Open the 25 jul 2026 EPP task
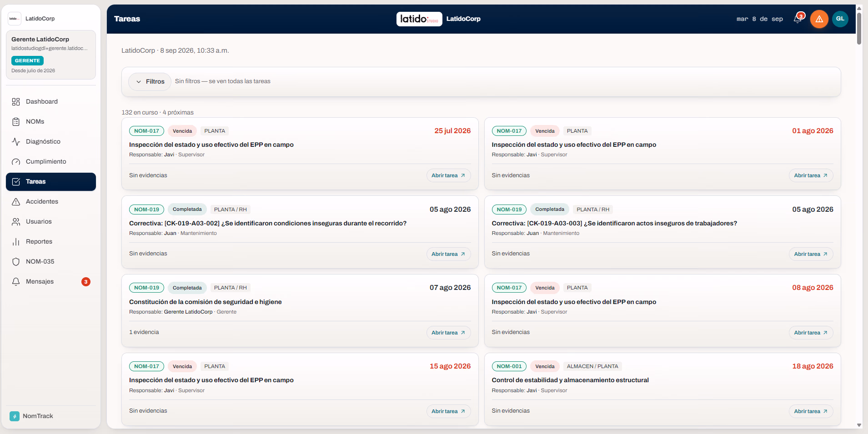The width and height of the screenshot is (868, 434). pyautogui.click(x=448, y=175)
